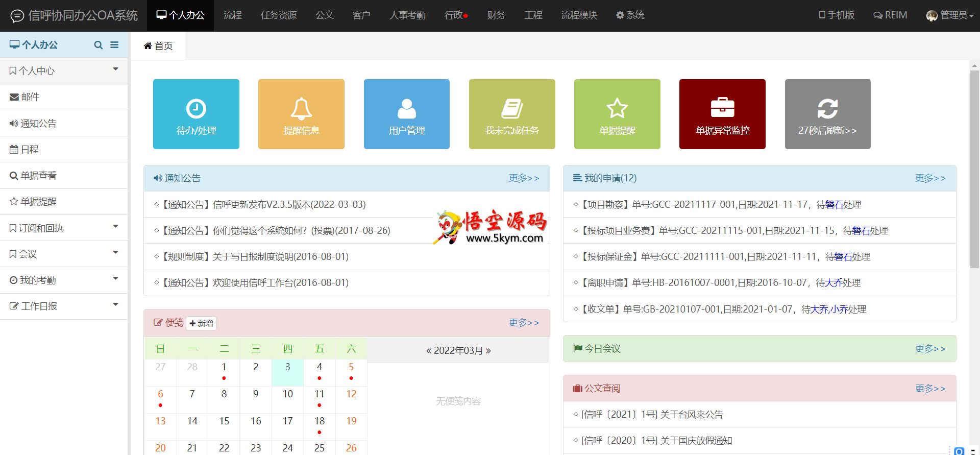Expand 订阅和回执 sidebar section
Image resolution: width=980 pixels, height=455 pixels.
(x=64, y=228)
